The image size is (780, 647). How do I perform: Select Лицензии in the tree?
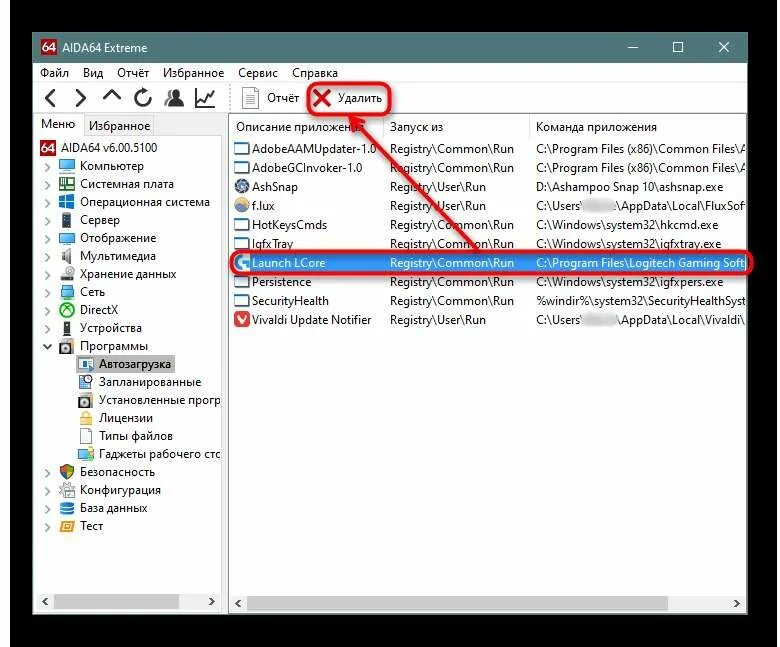click(125, 418)
